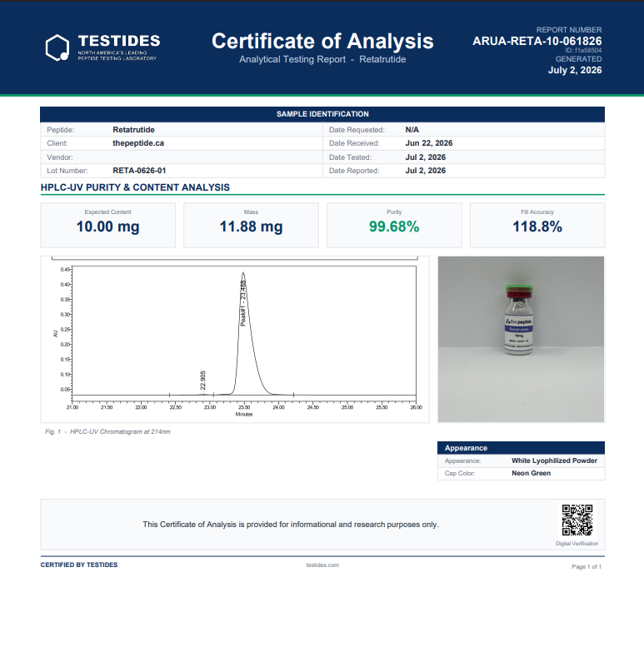Click the Analytical Testing Report subtitle

click(322, 59)
